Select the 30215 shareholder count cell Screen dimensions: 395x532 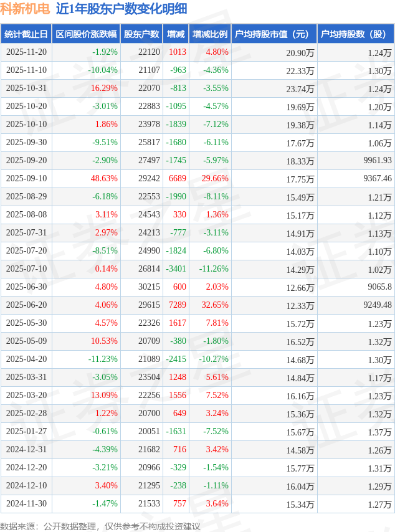point(149,287)
